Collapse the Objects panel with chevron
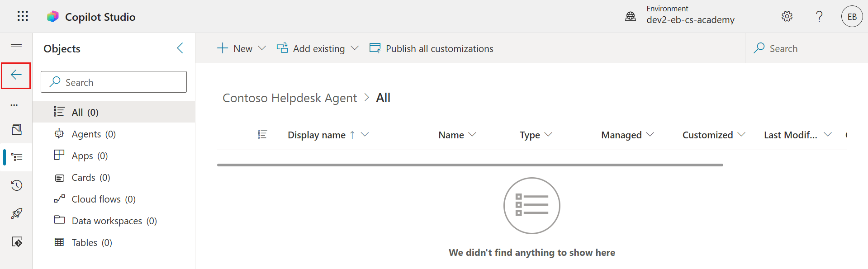The width and height of the screenshot is (868, 269). point(180,48)
